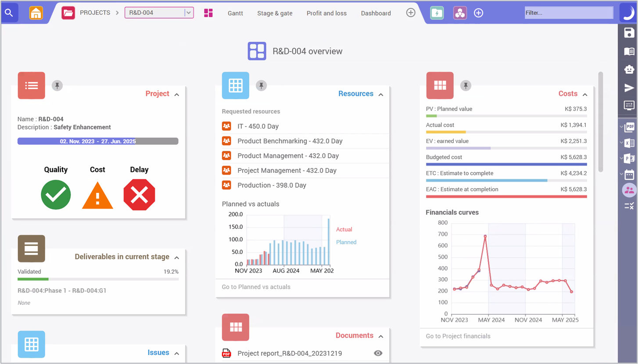Collapse the Resources panel
This screenshot has height=364, width=638.
coord(381,94)
